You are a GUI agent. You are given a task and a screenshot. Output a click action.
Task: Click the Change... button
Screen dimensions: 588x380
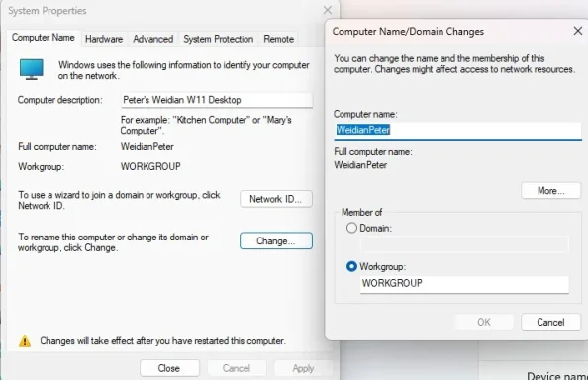[x=276, y=241]
